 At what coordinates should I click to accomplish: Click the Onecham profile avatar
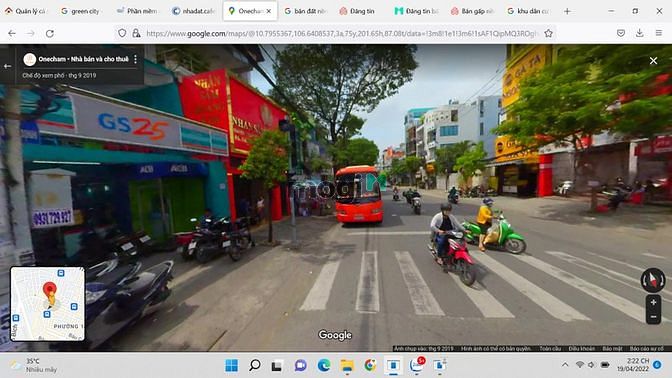click(x=30, y=59)
